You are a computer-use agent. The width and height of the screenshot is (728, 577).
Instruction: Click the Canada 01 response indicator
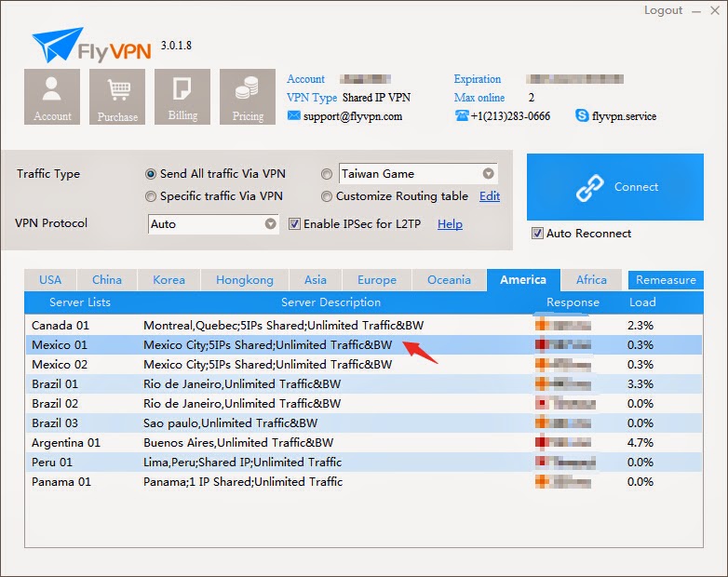(x=563, y=325)
